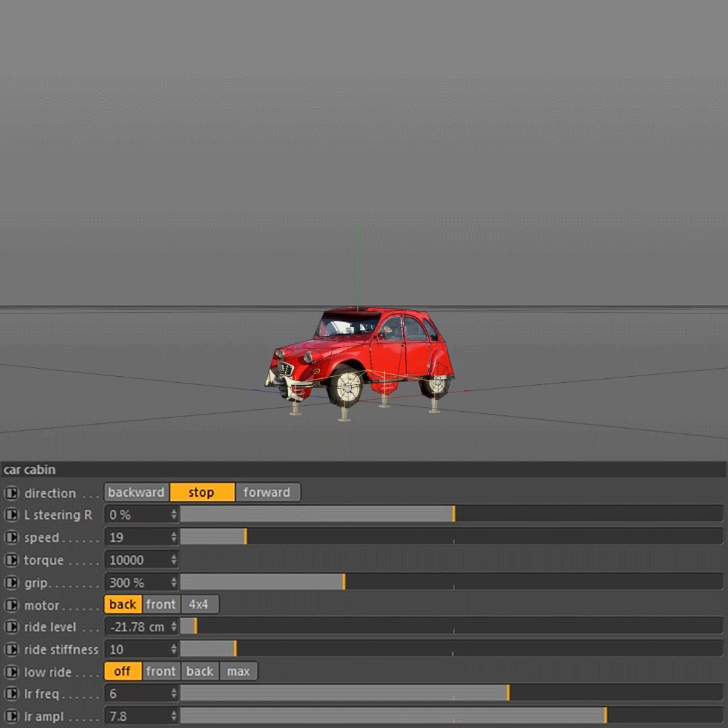Click the L steering R slider handle
This screenshot has height=728, width=728.
454,514
